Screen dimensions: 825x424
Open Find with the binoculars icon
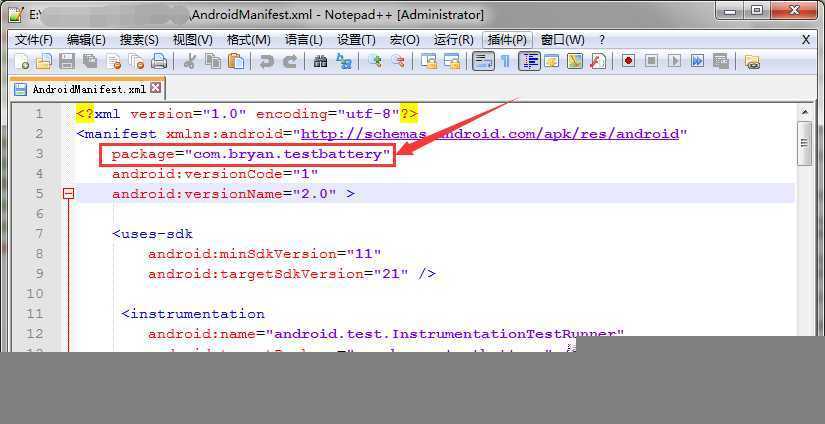(320, 62)
